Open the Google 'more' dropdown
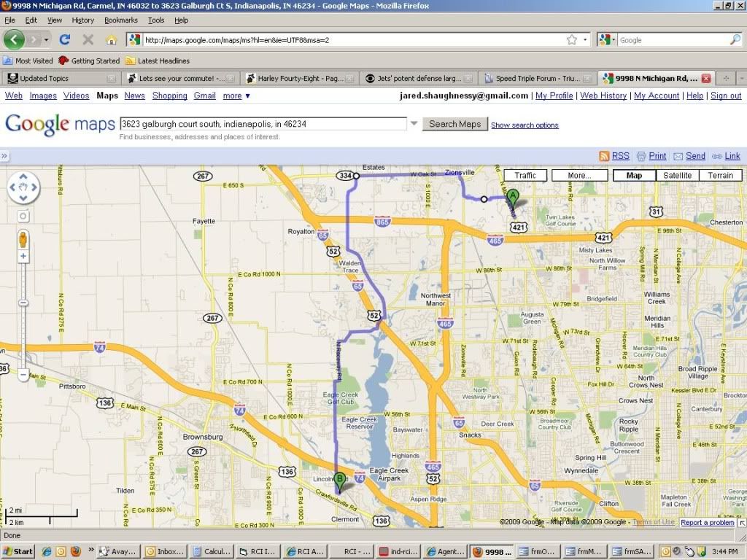Image resolution: width=747 pixels, height=560 pixels. (236, 96)
